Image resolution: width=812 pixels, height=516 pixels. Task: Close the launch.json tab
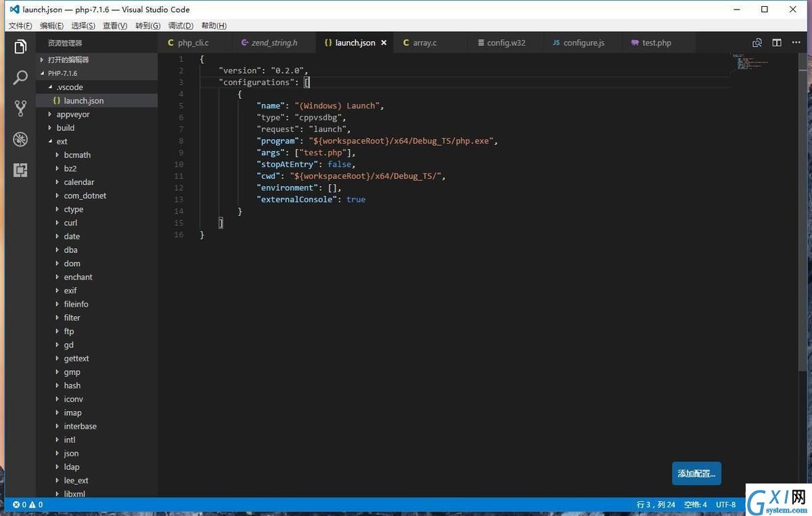pyautogui.click(x=384, y=43)
